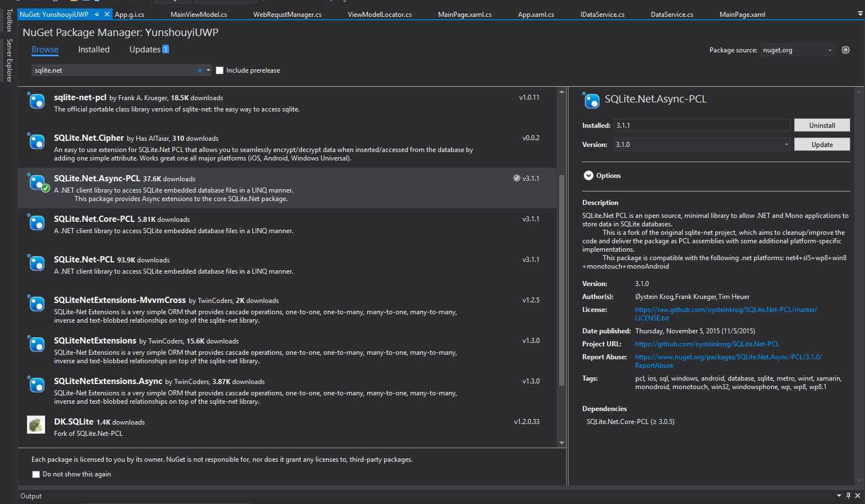Clear the sqlite.net search text

click(199, 70)
